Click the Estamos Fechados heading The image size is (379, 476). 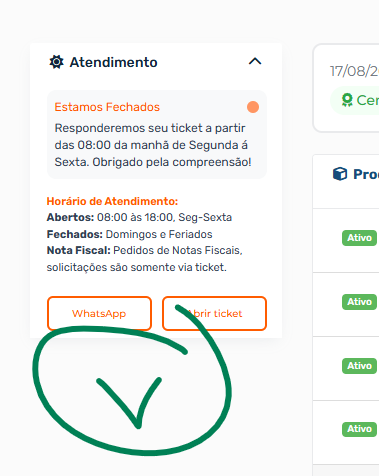point(107,107)
